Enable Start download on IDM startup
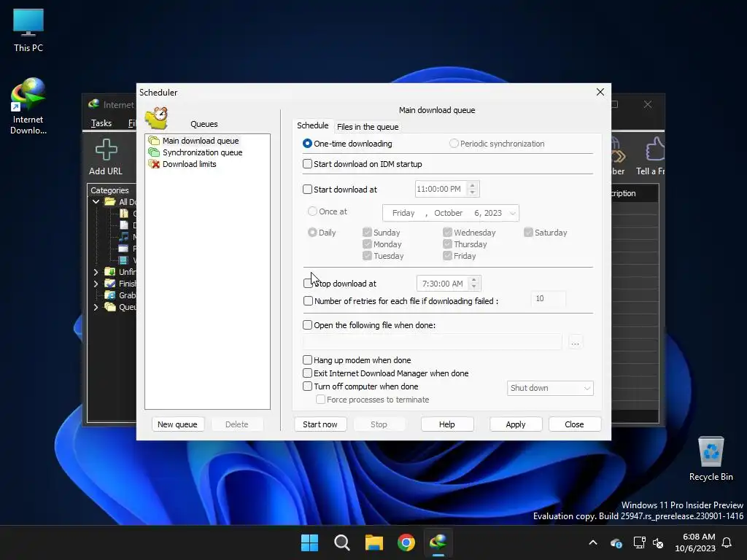Image resolution: width=747 pixels, height=560 pixels. coord(307,164)
